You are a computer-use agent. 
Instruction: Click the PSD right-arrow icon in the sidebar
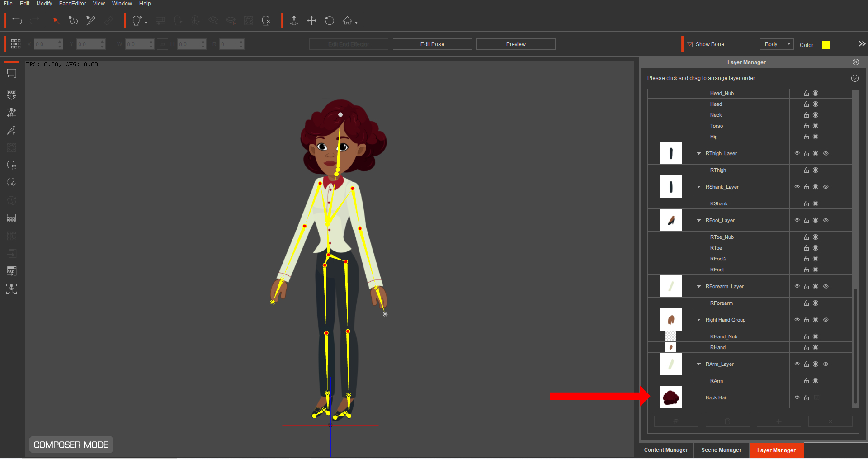click(x=12, y=271)
